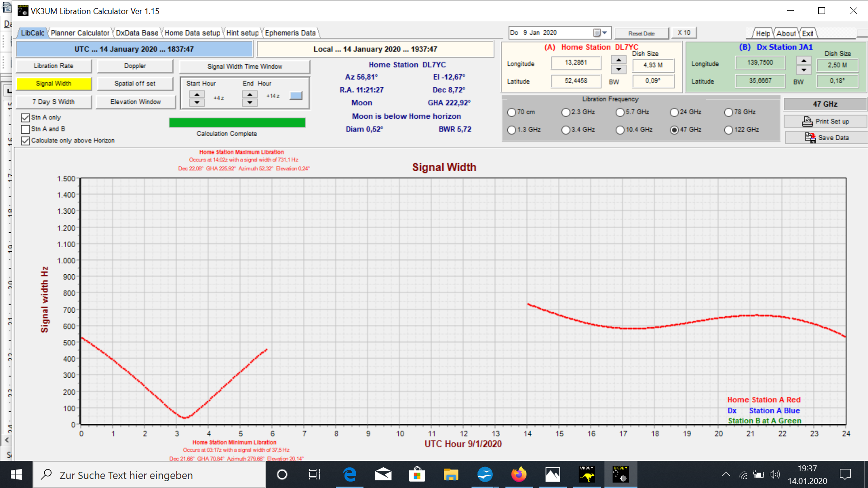Open the About tab
This screenshot has height=488, width=868.
[x=786, y=33]
